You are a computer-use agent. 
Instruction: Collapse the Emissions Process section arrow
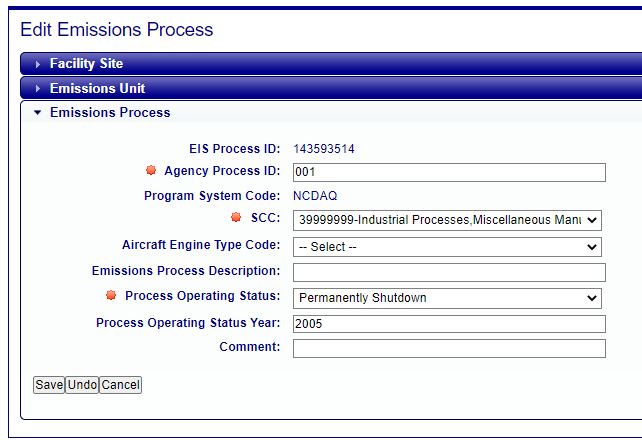click(38, 113)
